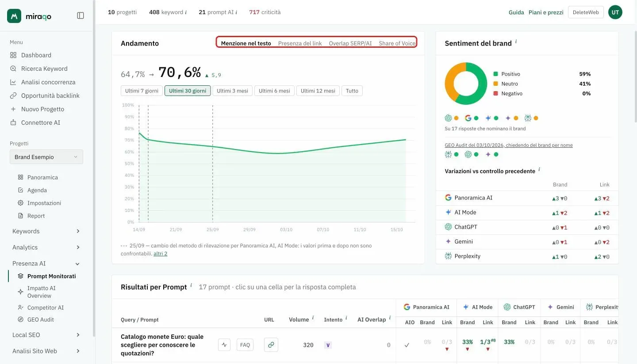Switch to Presenza del link tab
Image resolution: width=637 pixels, height=364 pixels.
click(x=300, y=43)
